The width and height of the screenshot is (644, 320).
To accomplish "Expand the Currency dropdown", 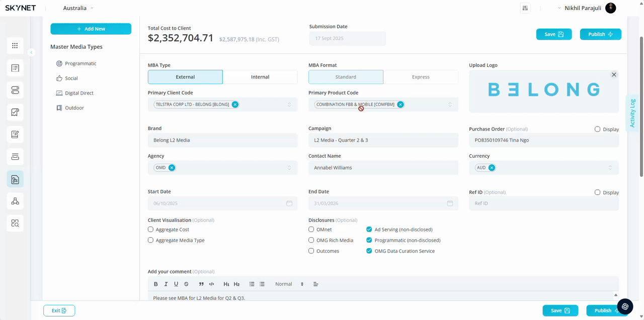I will pos(610,168).
